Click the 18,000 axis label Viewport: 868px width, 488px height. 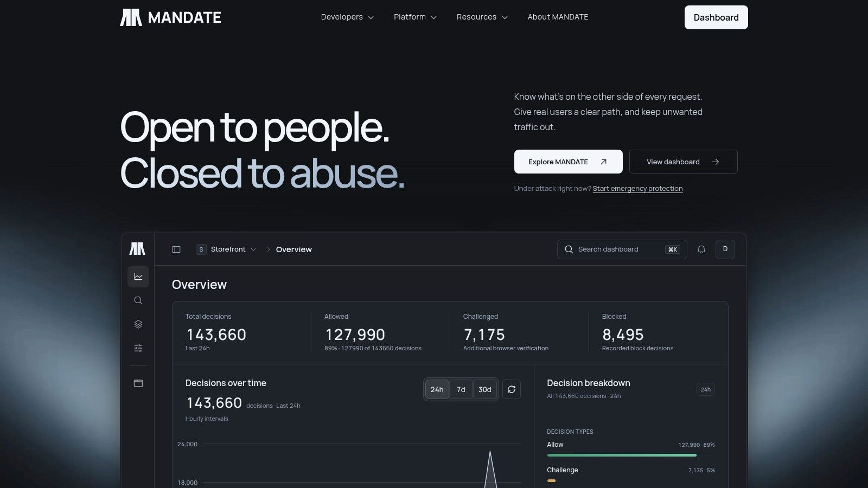point(188,483)
